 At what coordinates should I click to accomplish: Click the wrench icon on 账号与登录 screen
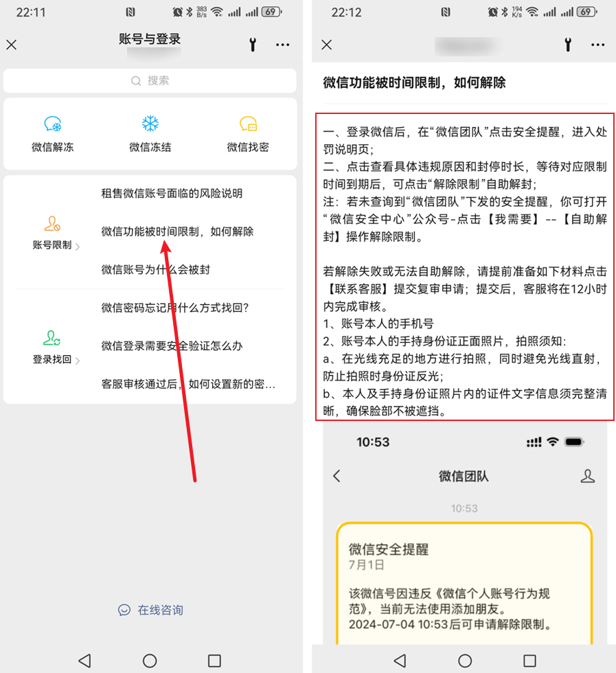253,45
